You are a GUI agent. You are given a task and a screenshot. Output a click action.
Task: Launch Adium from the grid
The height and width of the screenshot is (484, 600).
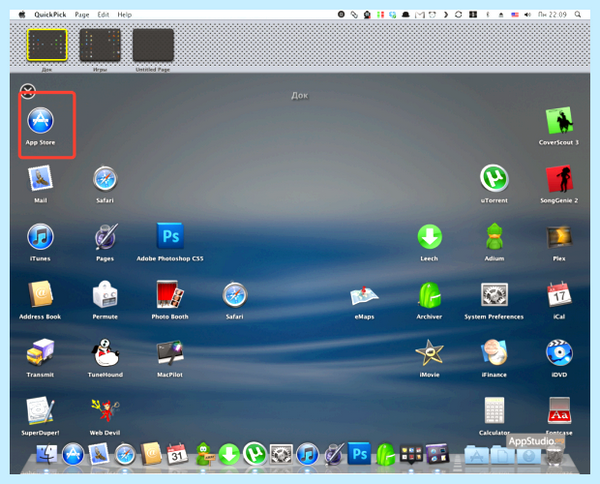pos(494,236)
